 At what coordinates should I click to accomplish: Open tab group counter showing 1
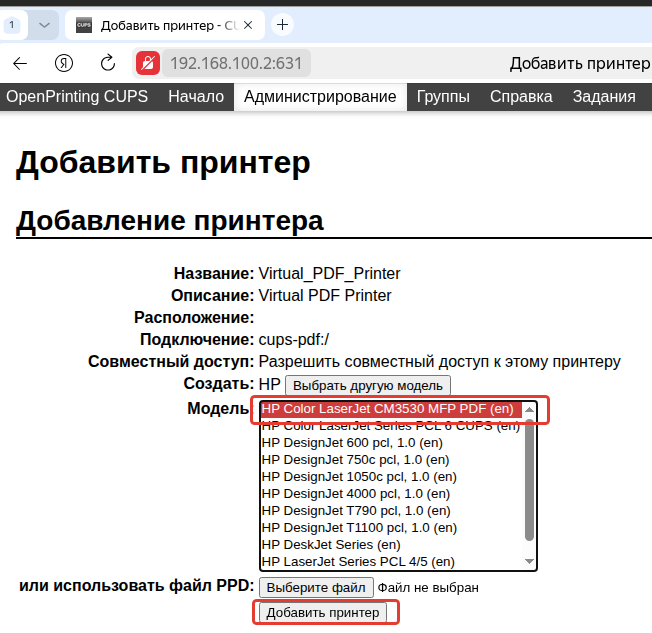pyautogui.click(x=12, y=25)
